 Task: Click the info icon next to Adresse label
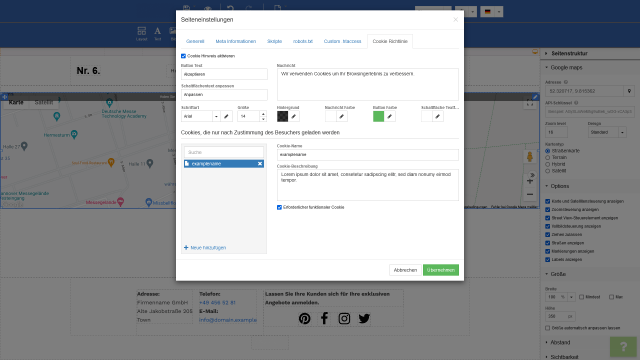[566, 82]
